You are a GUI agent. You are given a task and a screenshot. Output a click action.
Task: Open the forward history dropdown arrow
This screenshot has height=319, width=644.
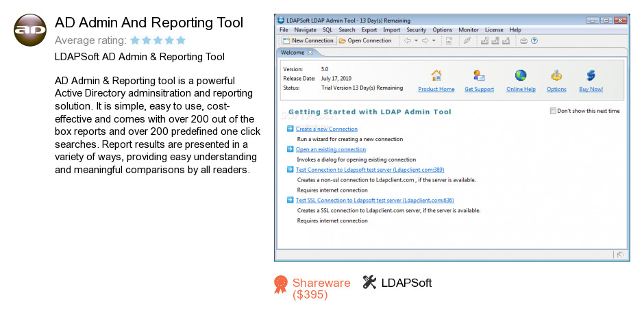click(x=434, y=40)
